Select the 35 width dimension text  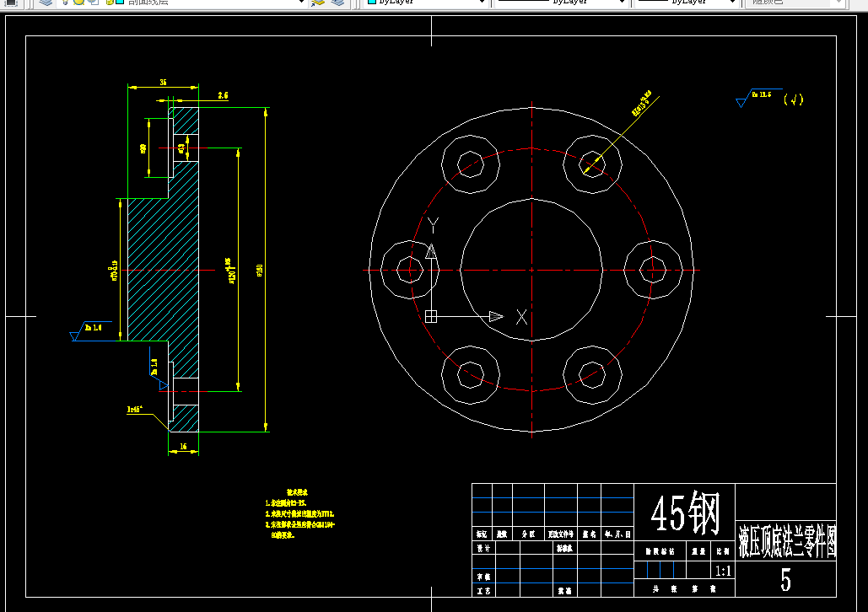(x=164, y=82)
